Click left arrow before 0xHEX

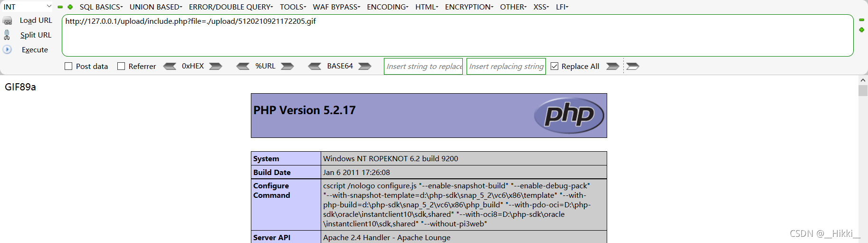tap(170, 66)
